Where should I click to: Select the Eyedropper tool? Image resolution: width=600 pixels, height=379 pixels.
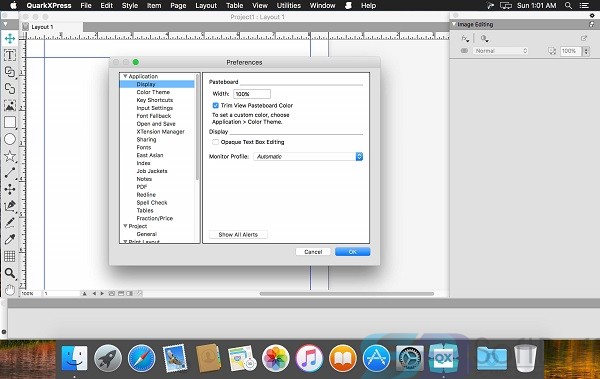point(10,239)
